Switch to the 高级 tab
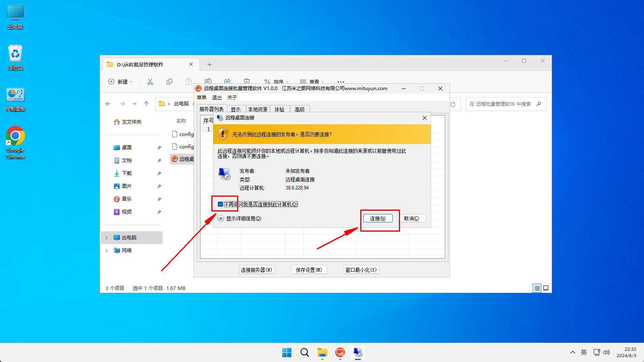This screenshot has width=644, height=362. tap(300, 109)
